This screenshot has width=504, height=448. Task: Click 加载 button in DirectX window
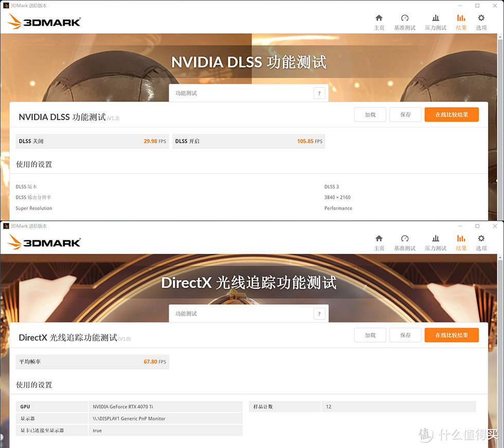pyautogui.click(x=370, y=335)
